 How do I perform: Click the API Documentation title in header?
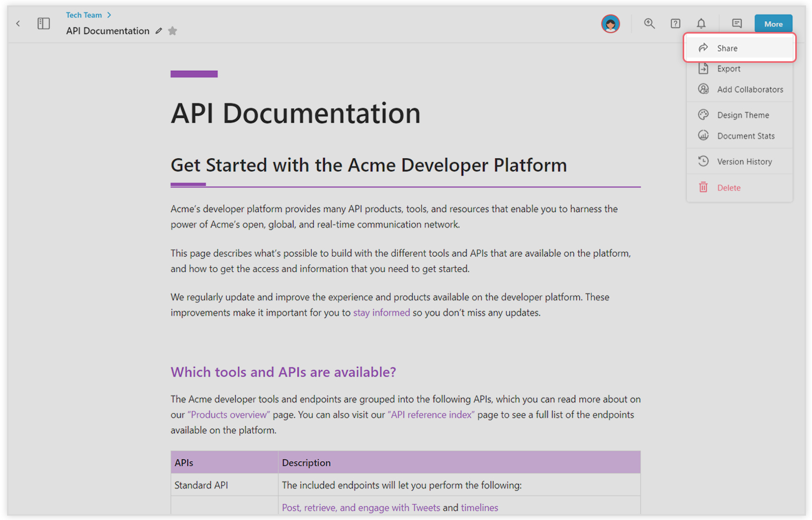108,31
